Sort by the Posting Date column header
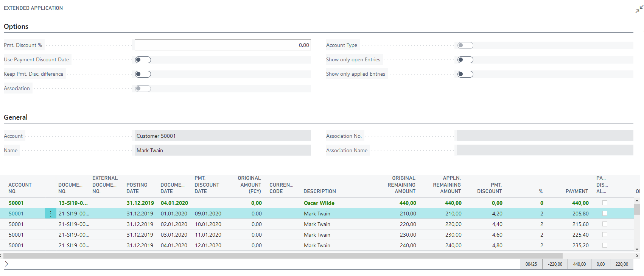 (x=137, y=188)
